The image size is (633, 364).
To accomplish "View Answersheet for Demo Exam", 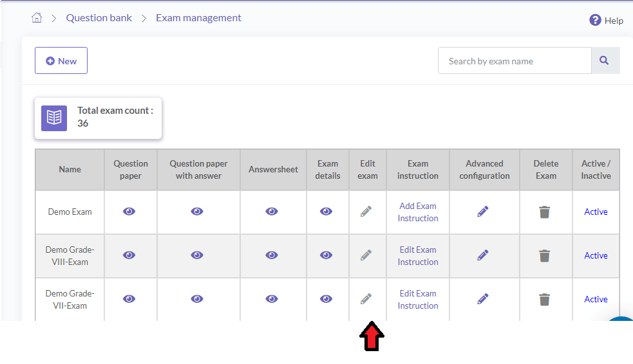I will click(272, 212).
